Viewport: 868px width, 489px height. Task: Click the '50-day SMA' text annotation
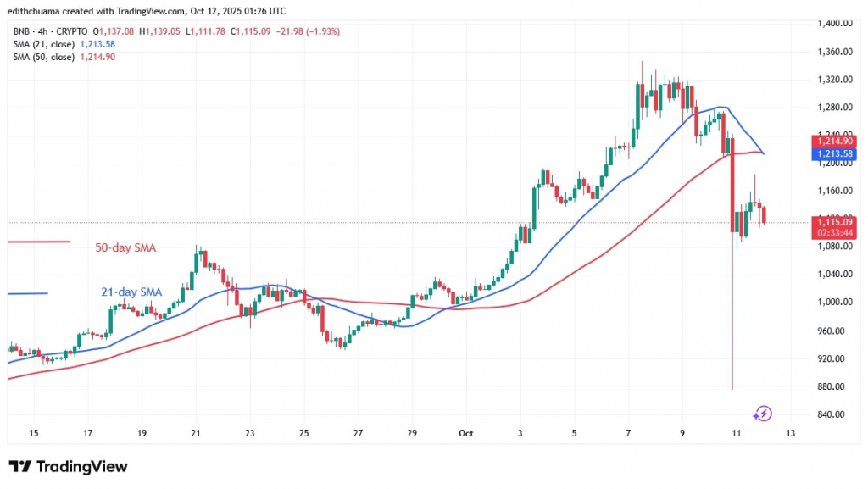click(125, 248)
